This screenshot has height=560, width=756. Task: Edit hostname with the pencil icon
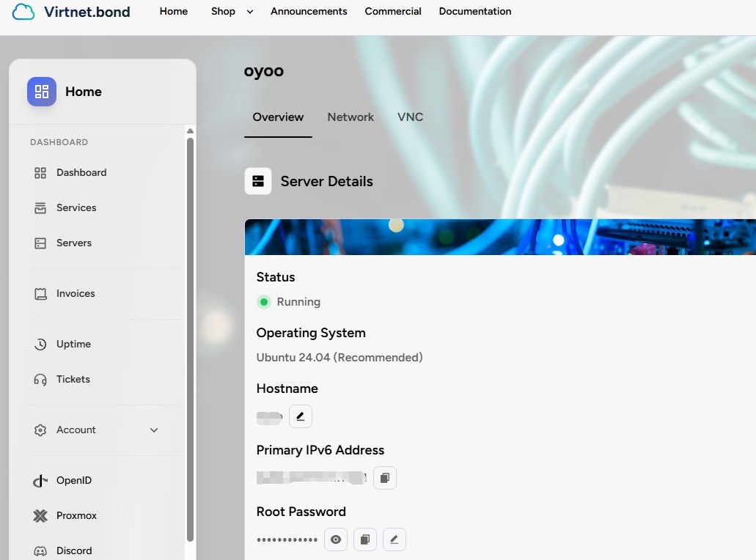coord(301,416)
